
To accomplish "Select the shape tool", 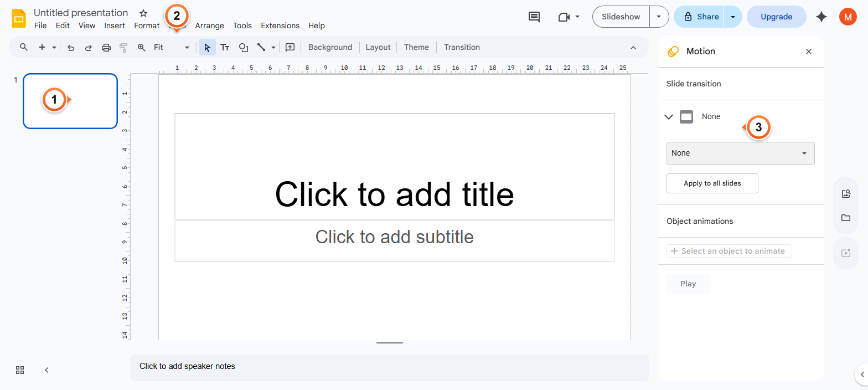I will point(243,48).
